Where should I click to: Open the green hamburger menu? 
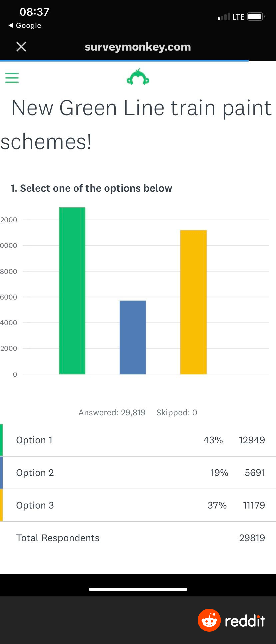12,78
